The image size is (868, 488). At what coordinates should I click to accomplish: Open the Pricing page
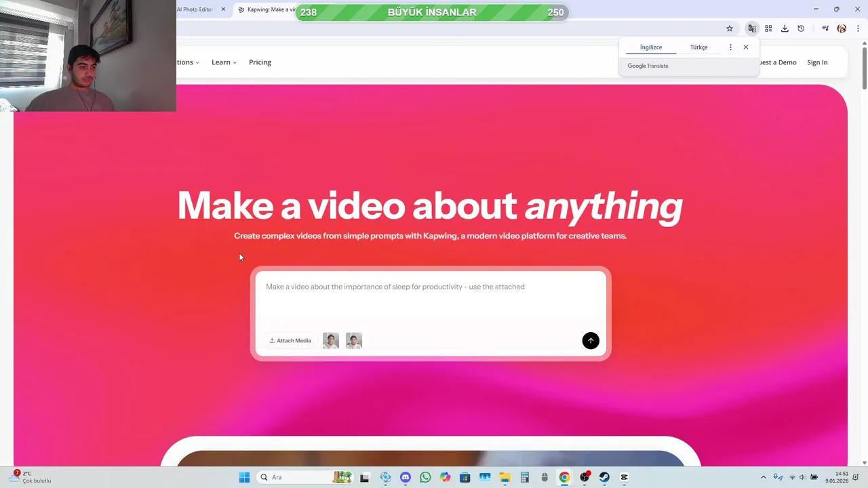[x=260, y=62]
